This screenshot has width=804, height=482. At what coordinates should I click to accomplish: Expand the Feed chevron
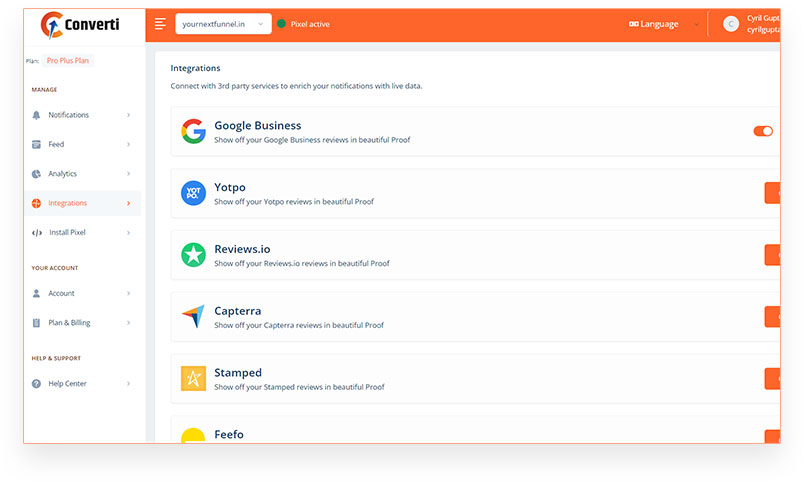click(128, 144)
